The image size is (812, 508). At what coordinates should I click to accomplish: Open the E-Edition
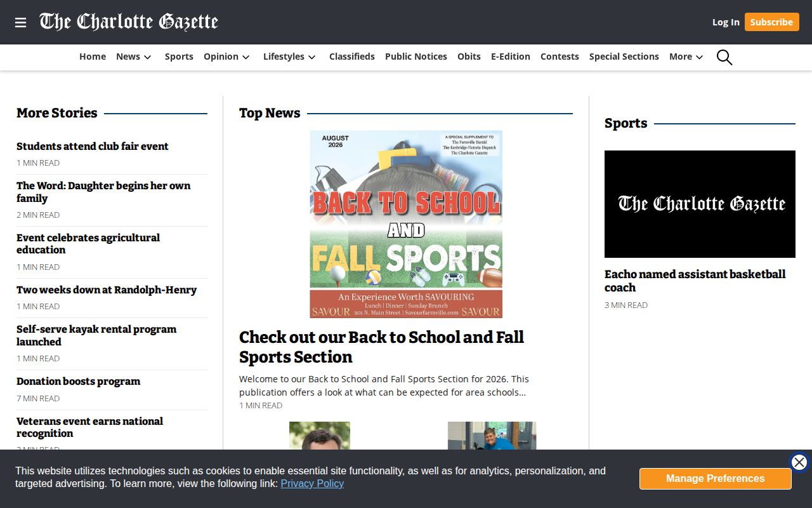(x=511, y=57)
